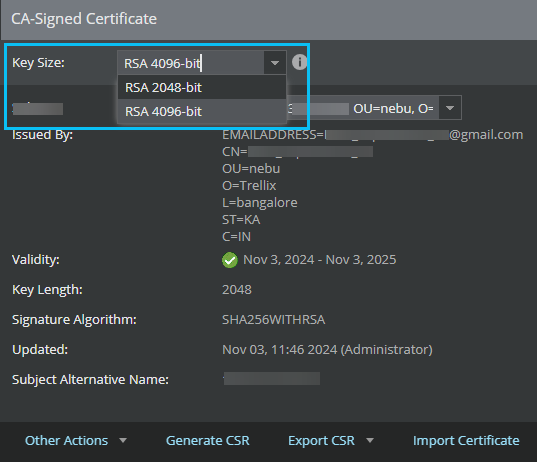537x462 pixels.
Task: Expand the OU=nebu subject dropdown arrow
Action: (x=450, y=108)
